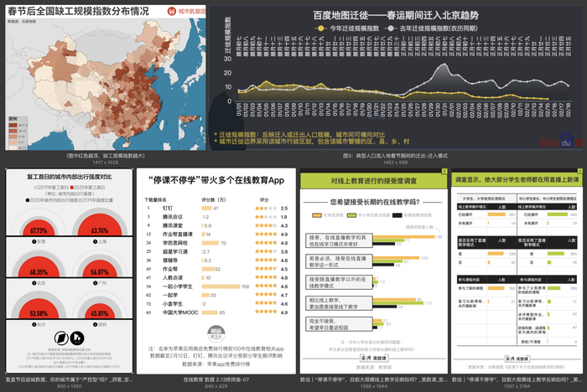Select dimensions label 640 x 829
The width and height of the screenshot is (587, 392).
[x=216, y=386]
